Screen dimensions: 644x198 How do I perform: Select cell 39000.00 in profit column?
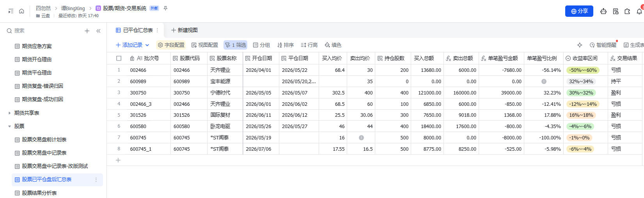coord(502,93)
